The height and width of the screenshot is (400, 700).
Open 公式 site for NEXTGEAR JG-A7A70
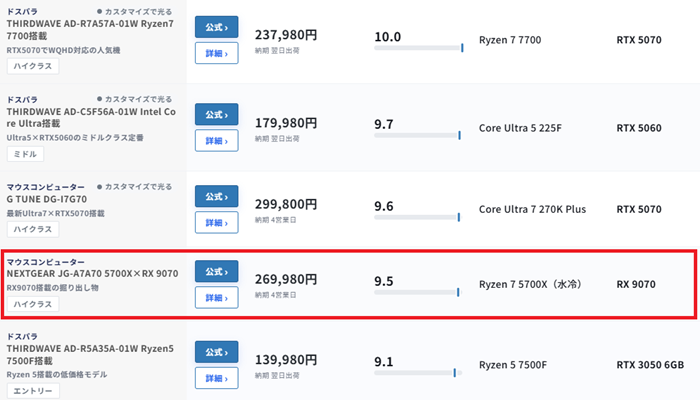click(x=217, y=271)
